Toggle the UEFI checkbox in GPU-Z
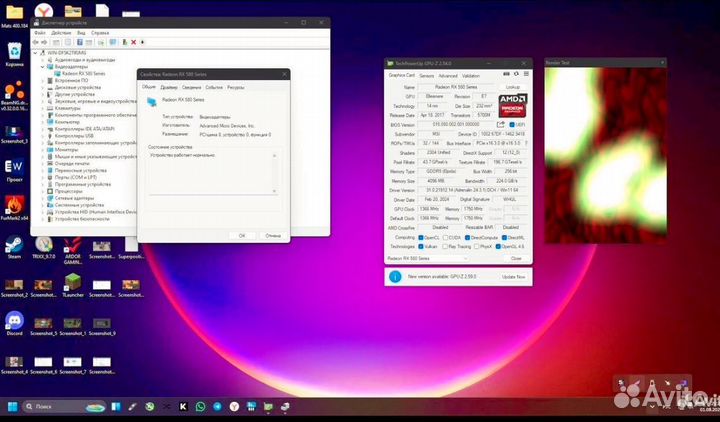The width and height of the screenshot is (720, 422). click(x=512, y=125)
